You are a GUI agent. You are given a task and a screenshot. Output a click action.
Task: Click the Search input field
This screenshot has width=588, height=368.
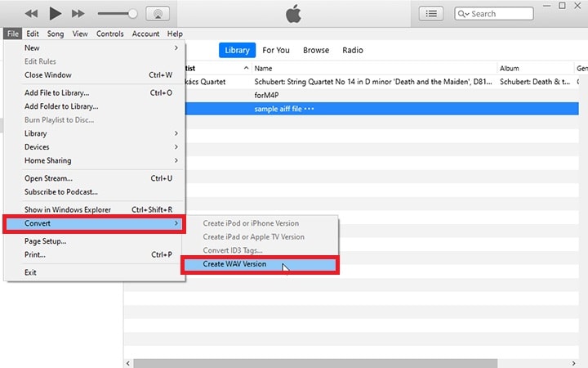494,14
